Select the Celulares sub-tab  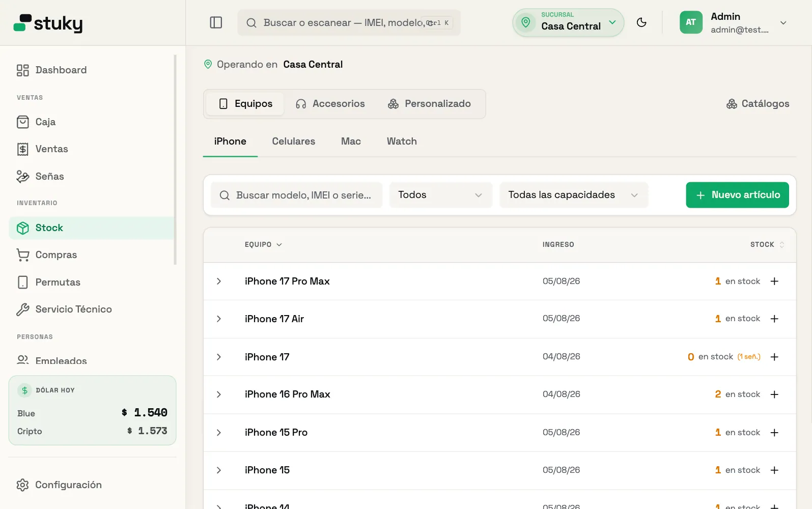pyautogui.click(x=294, y=142)
